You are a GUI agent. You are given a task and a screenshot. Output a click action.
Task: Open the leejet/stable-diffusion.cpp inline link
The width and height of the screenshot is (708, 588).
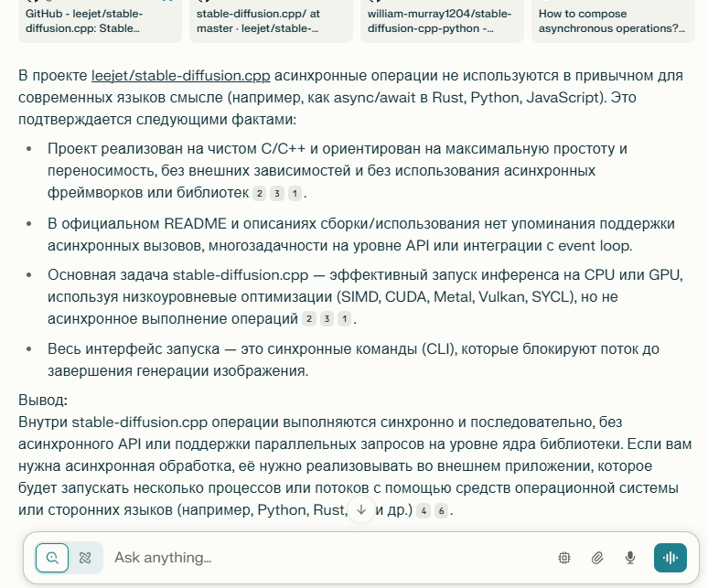tap(180, 75)
